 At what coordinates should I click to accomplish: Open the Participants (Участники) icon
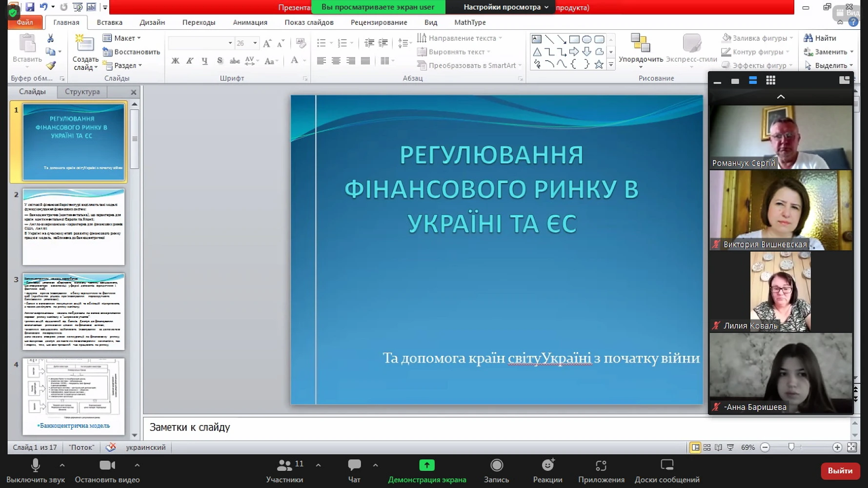(284, 466)
